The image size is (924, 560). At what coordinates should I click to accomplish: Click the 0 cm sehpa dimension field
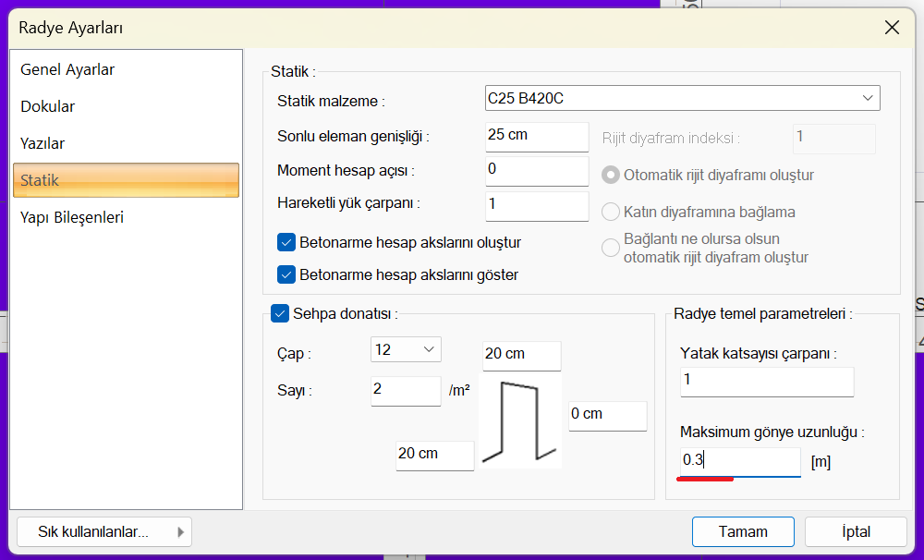point(608,416)
